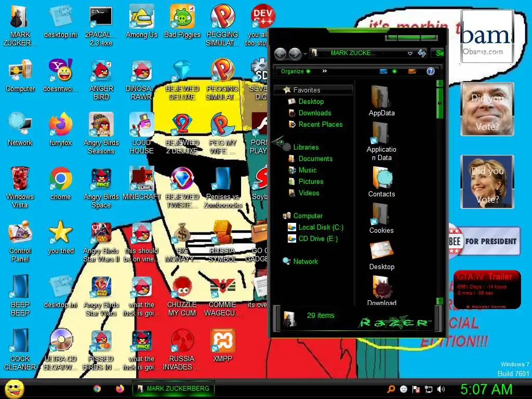Show more toolbar commands chevron
Screen dimensions: 532x399
point(324,71)
